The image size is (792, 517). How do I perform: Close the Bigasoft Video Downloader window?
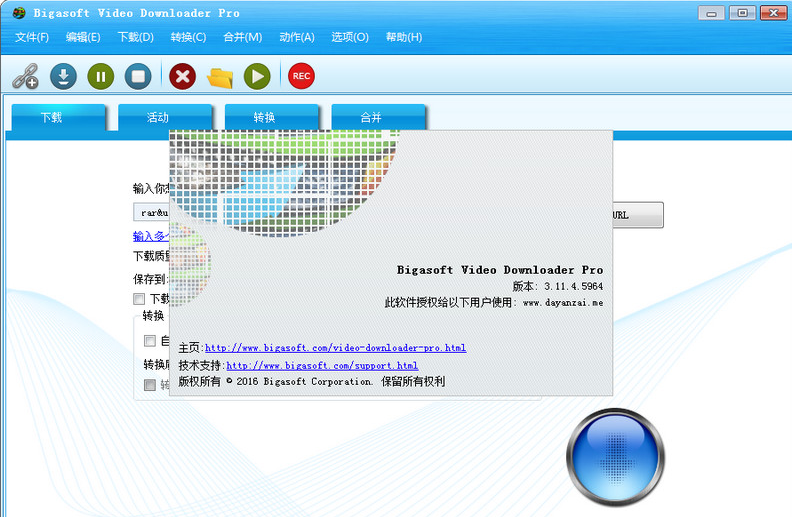click(773, 13)
